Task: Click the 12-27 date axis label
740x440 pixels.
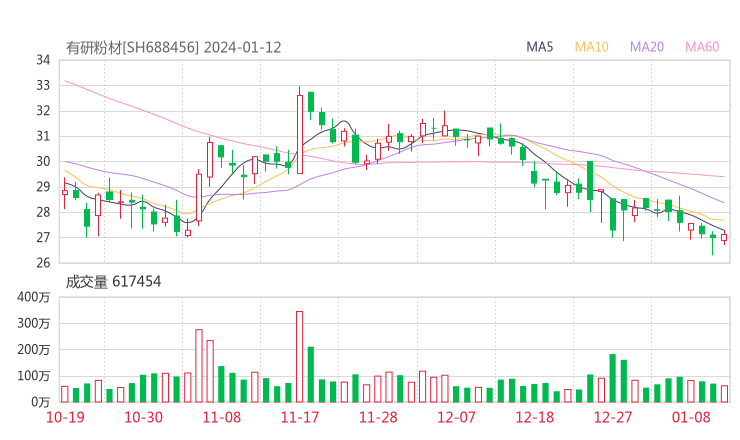Action: [613, 417]
